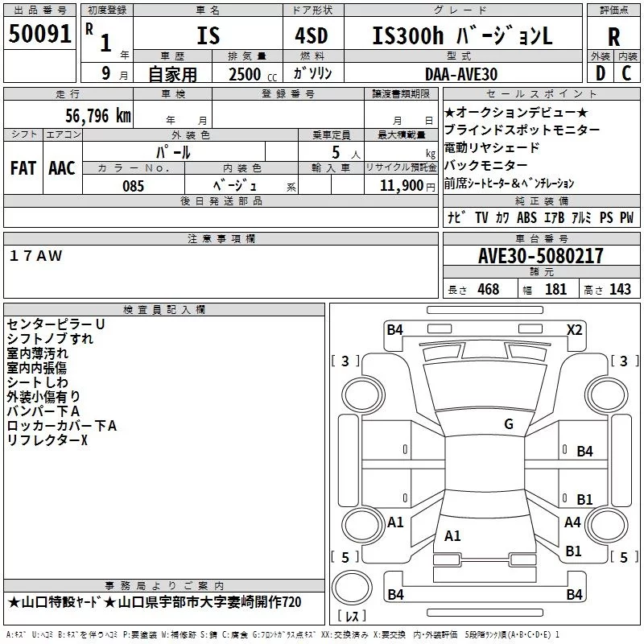Select the usage history '自家用'

172,74
